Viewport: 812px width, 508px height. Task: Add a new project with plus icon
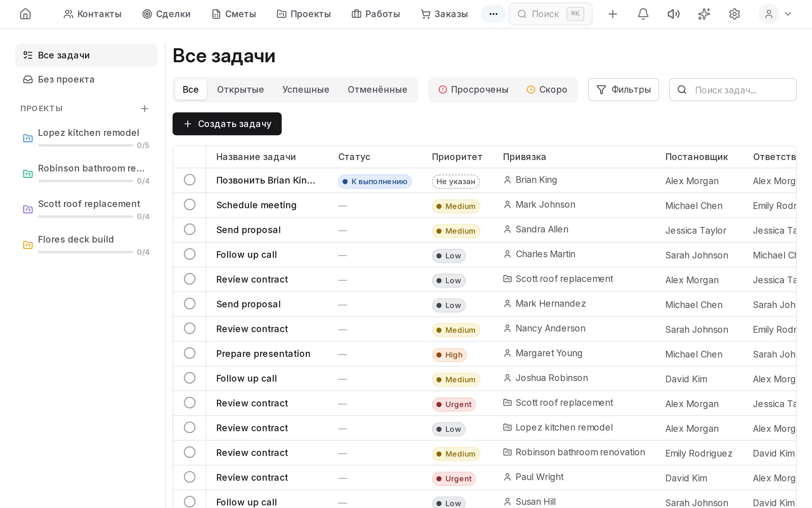[x=145, y=109]
